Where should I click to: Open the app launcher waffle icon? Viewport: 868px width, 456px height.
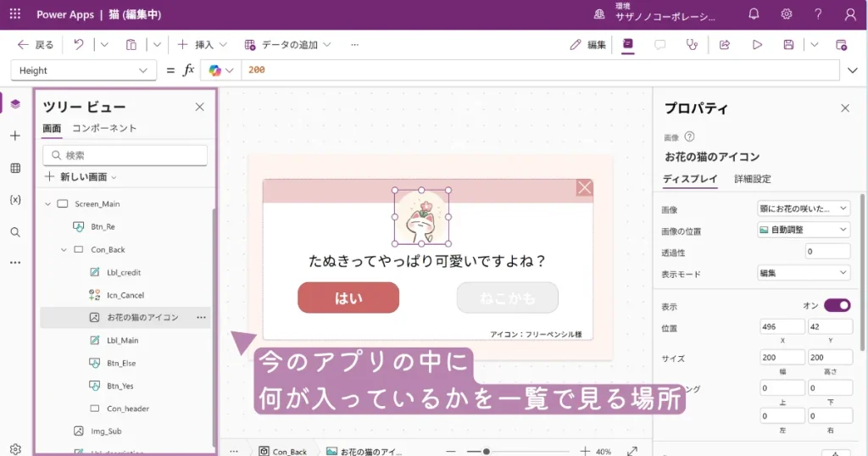pyautogui.click(x=15, y=14)
